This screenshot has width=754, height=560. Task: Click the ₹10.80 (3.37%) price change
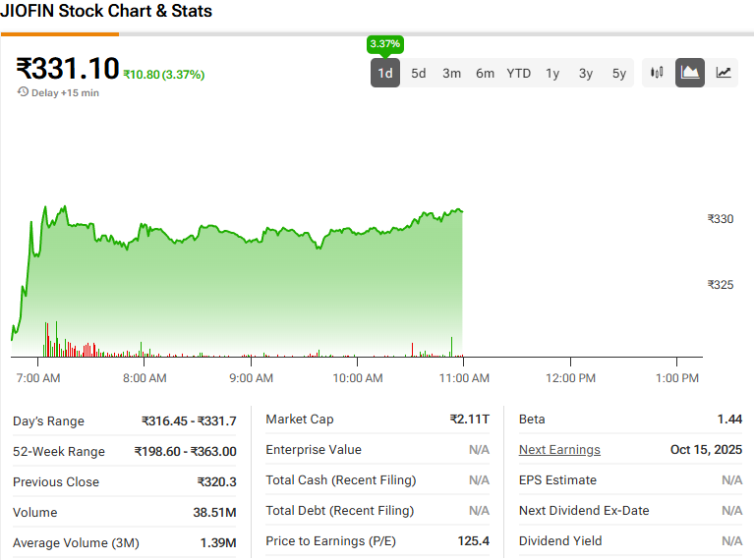[164, 75]
